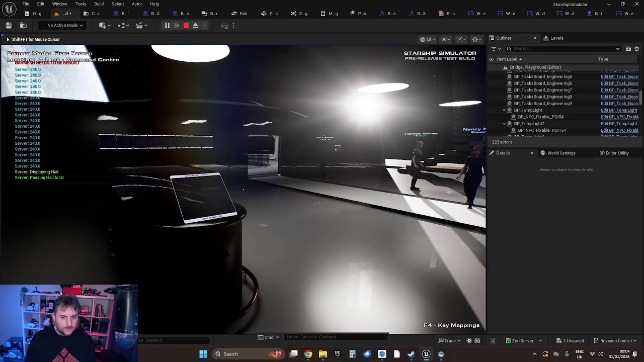This screenshot has height=362, width=644.
Task: Switch to the Levels tab
Action: pyautogui.click(x=553, y=38)
